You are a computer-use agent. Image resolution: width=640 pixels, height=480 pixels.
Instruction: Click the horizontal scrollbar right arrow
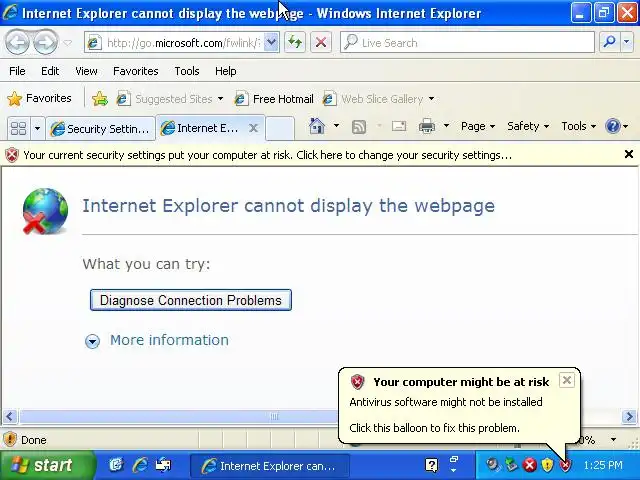[629, 417]
